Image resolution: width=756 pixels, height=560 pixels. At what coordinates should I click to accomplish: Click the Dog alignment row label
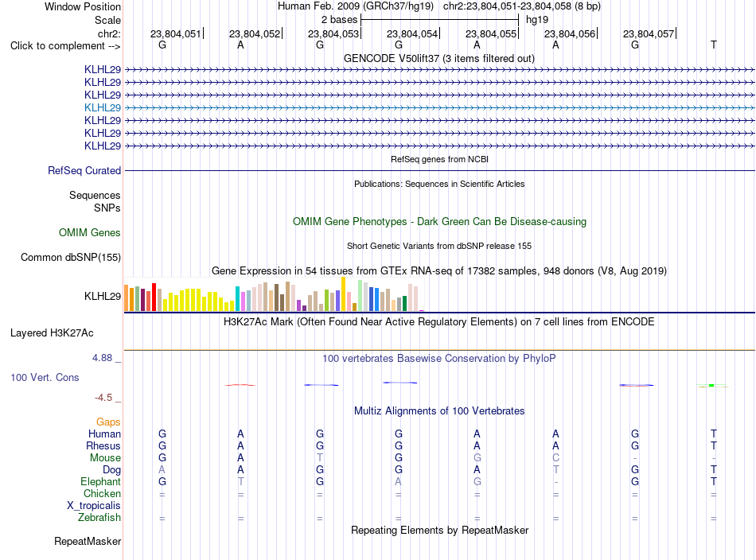(111, 470)
